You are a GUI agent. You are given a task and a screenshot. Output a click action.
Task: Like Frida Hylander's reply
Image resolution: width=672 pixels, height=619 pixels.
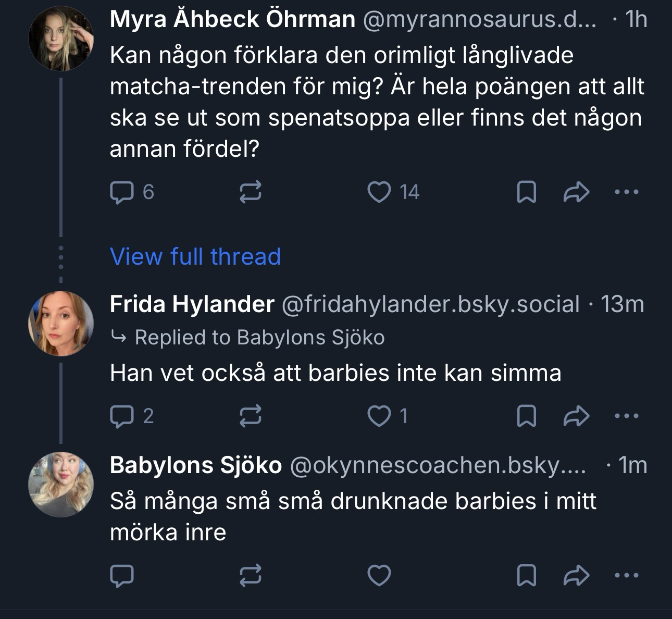coord(379,416)
